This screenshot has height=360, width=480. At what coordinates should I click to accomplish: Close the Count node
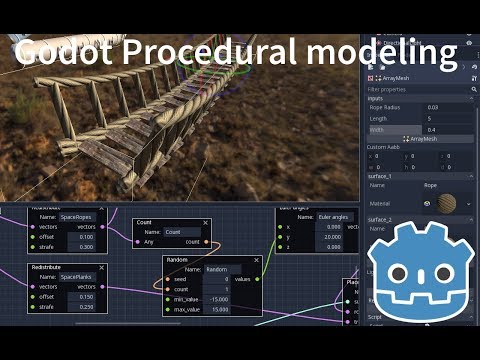tap(206, 222)
